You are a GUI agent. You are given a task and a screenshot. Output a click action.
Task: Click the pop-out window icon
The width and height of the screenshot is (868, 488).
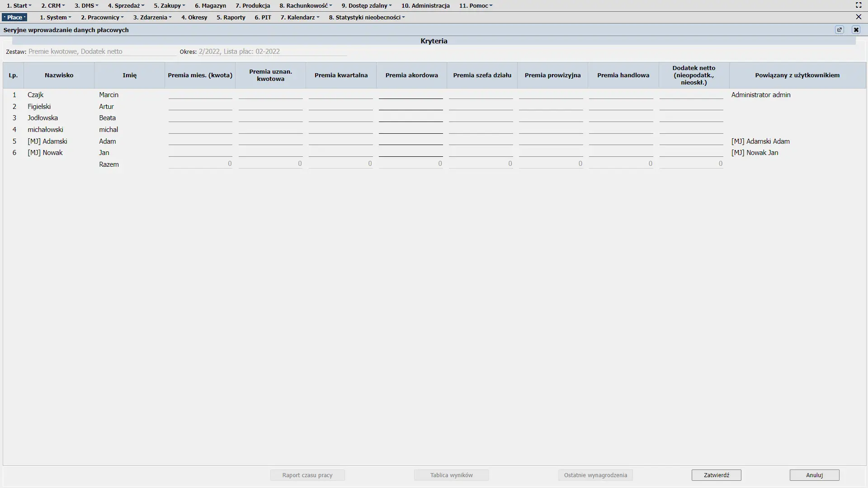[x=840, y=30]
